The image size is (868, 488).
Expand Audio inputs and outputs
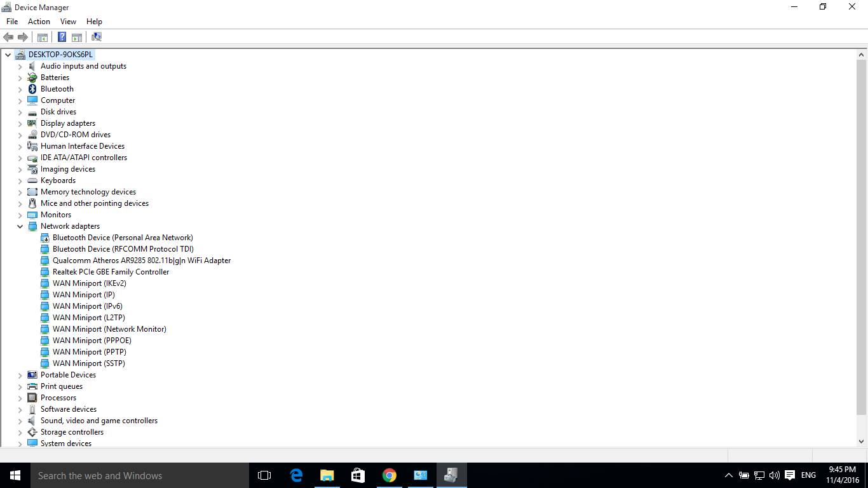(20, 66)
